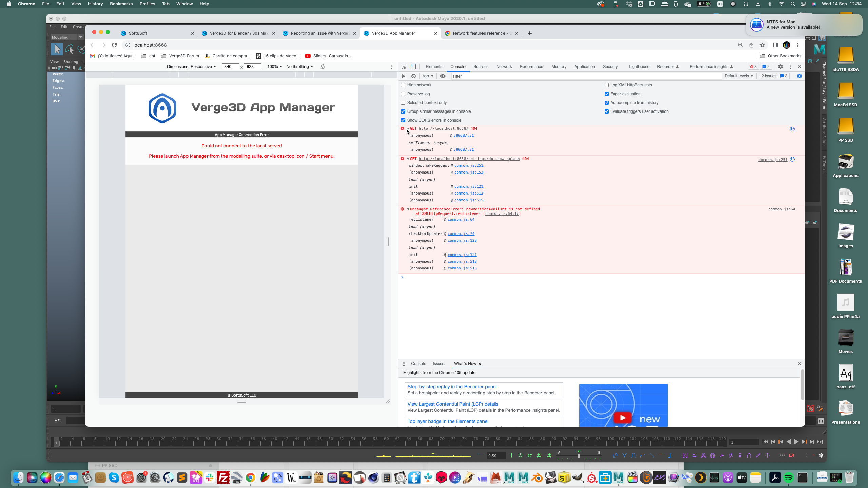Bookmark this page with star
The width and height of the screenshot is (868, 488).
pos(762,45)
